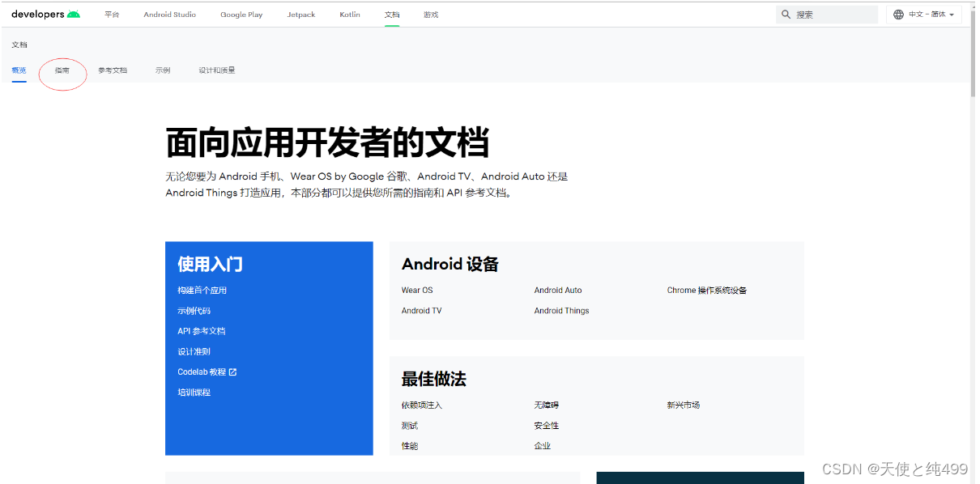Open Android Studio in top navigation
Screen dimensions: 980x484
[x=170, y=15]
